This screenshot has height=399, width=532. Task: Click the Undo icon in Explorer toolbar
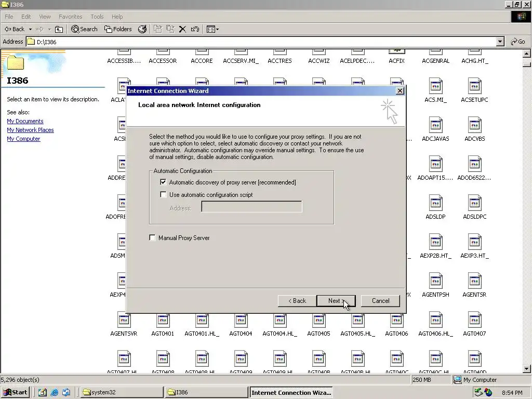(x=195, y=29)
